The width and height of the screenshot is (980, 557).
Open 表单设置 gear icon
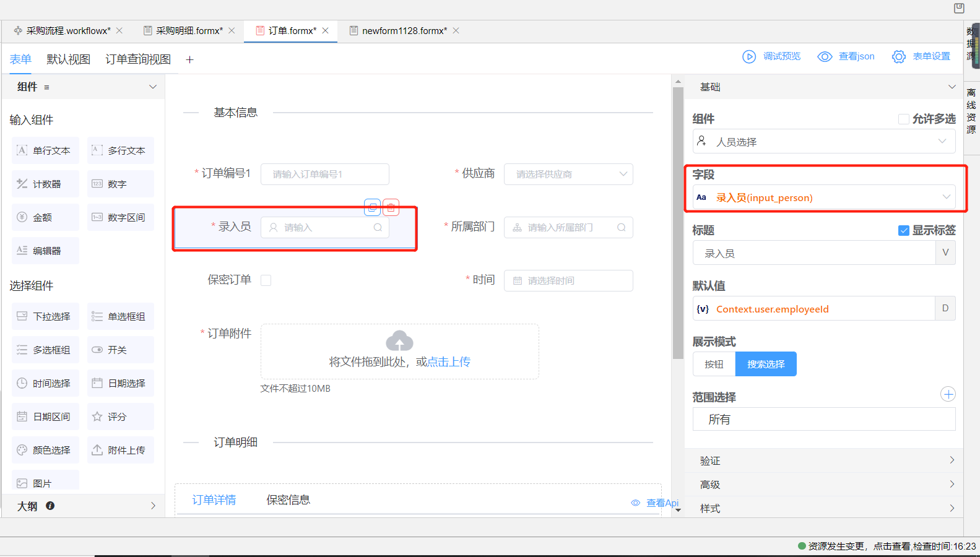(898, 56)
